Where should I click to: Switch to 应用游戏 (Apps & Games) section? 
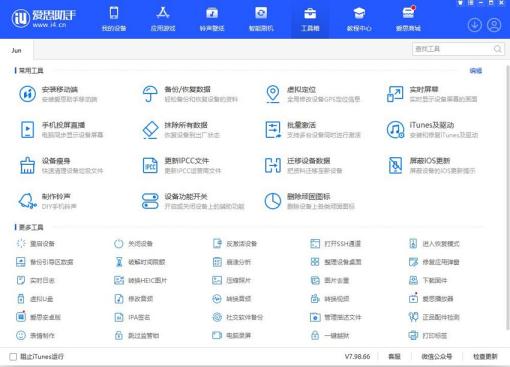pyautogui.click(x=163, y=19)
